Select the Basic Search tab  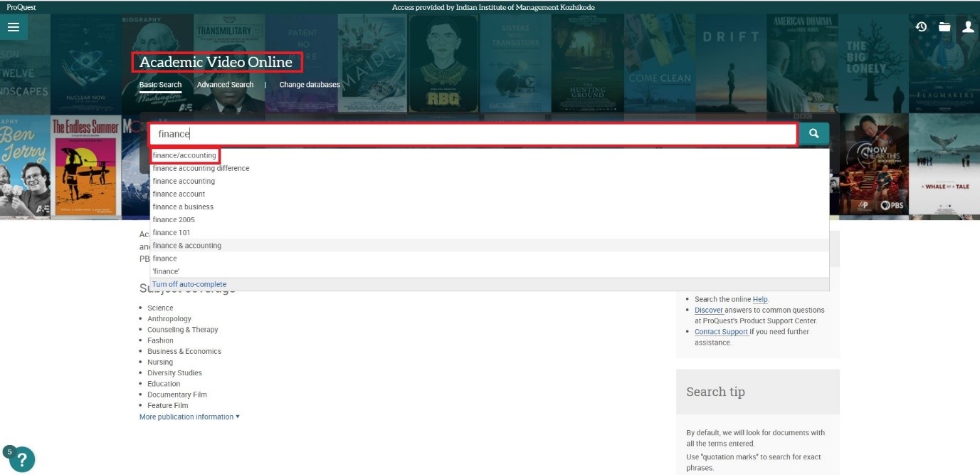click(160, 85)
